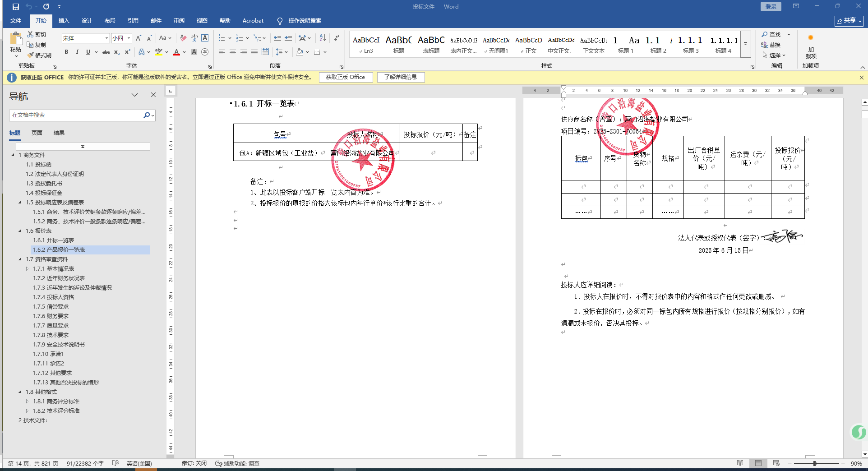Click the 共享 share button
Viewport: 868px width, 471px height.
click(849, 21)
